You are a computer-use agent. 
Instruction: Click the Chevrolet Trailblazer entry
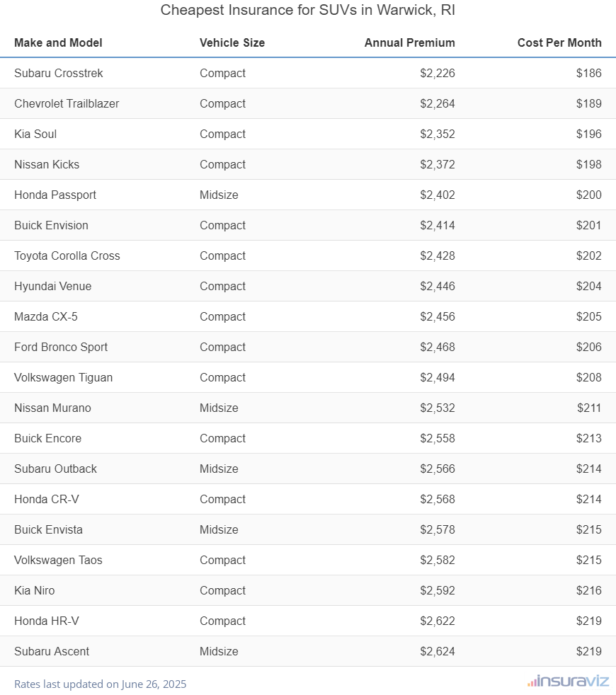(67, 103)
